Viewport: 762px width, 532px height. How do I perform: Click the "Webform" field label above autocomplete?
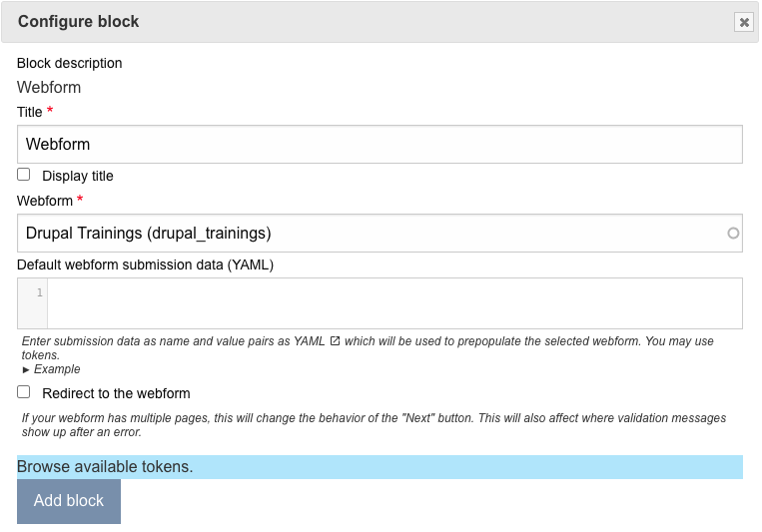pyautogui.click(x=45, y=201)
